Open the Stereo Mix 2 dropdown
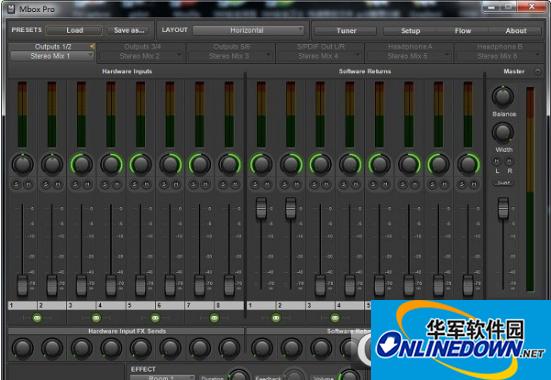The height and width of the screenshot is (380, 551). [x=142, y=56]
